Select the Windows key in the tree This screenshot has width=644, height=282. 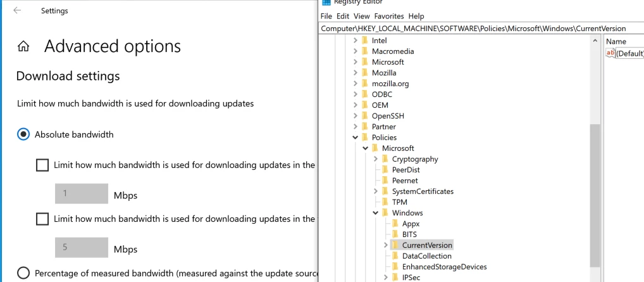[407, 213]
